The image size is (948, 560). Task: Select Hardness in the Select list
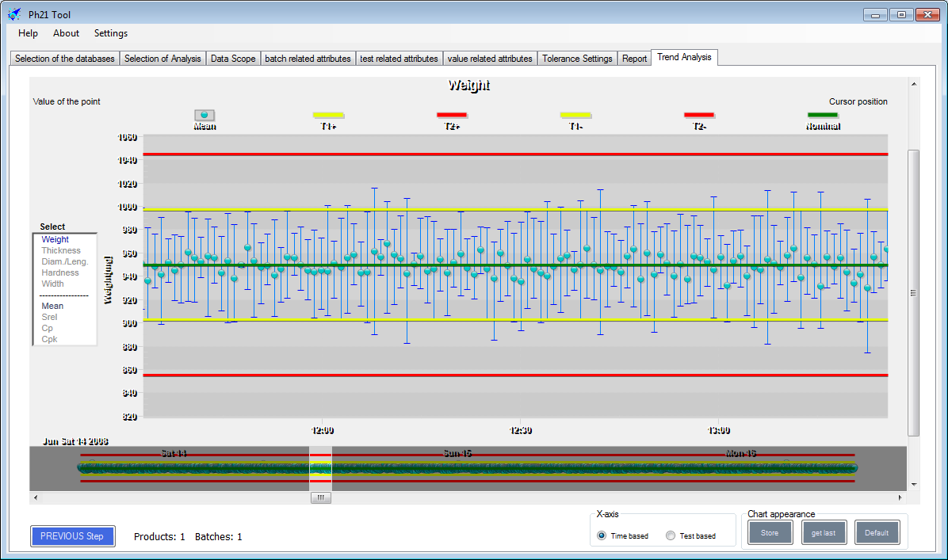point(60,272)
